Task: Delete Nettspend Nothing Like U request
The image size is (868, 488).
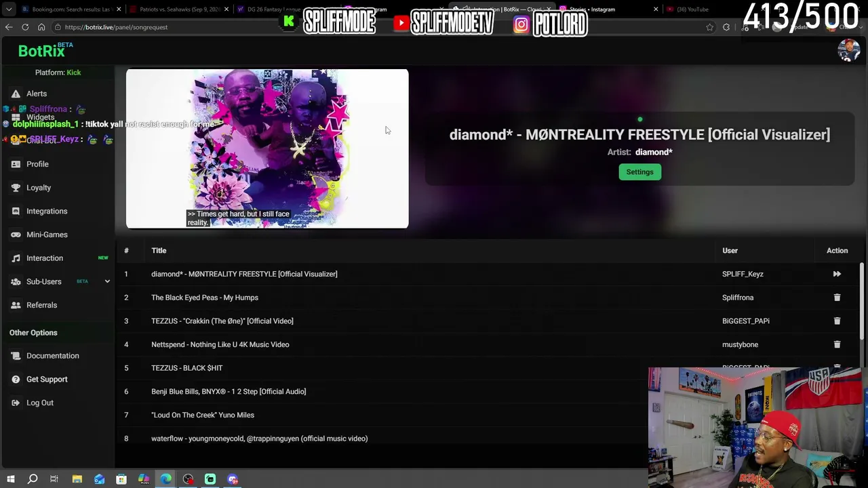Action: [x=837, y=344]
